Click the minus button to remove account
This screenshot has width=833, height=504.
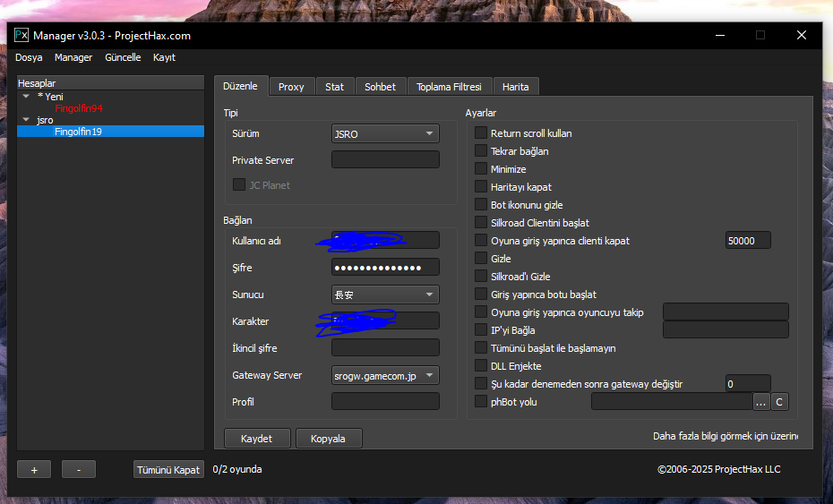(79, 470)
